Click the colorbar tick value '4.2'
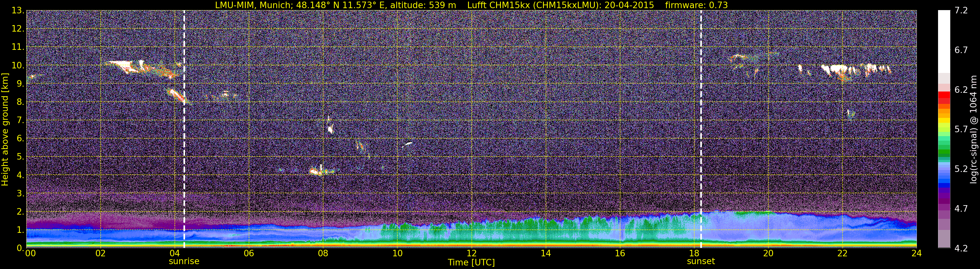Viewport: 980px width, 269px height. click(961, 248)
